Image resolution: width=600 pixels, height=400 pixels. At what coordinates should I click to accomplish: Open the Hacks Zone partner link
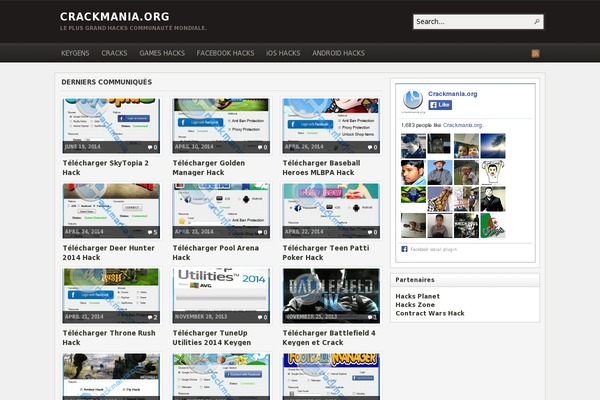pos(415,305)
